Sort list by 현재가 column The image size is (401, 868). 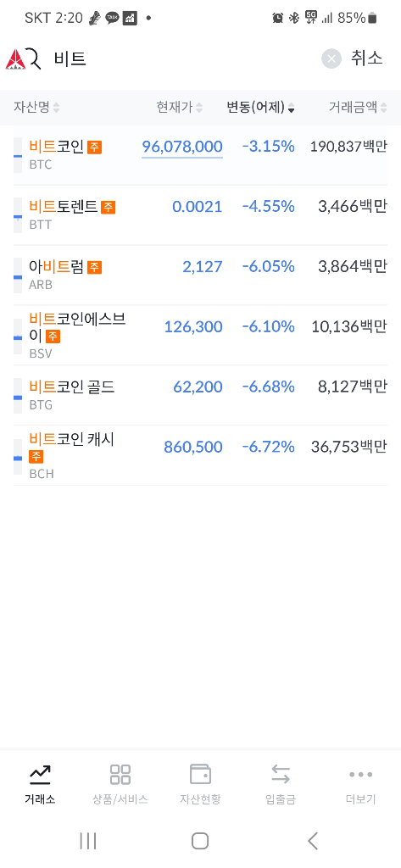coord(180,108)
